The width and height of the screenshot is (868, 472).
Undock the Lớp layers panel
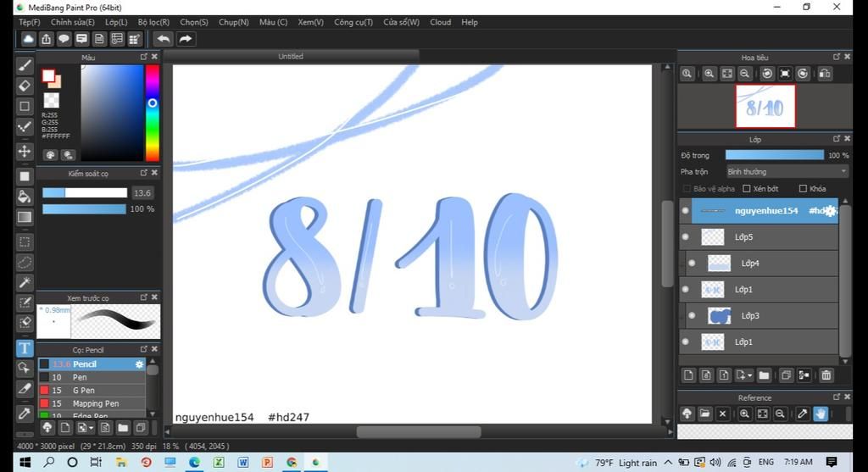click(x=837, y=138)
